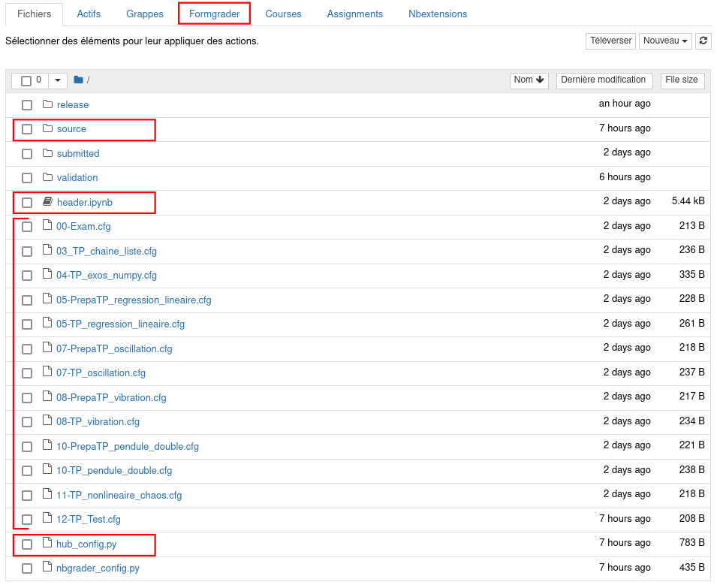Viewport: 717px width, 588px height.
Task: Tick the checkbox for the source folder
Action: (x=27, y=129)
